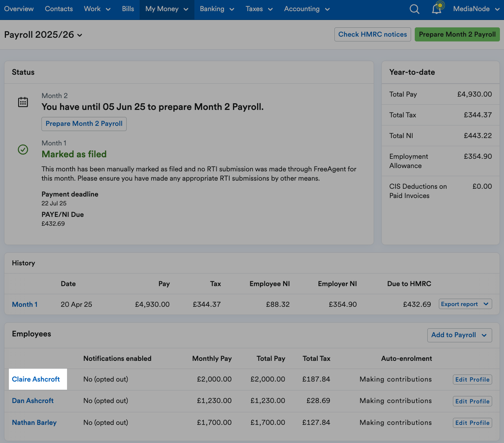
Task: Edit Profile for Dan Ashcroft
Action: point(472,401)
